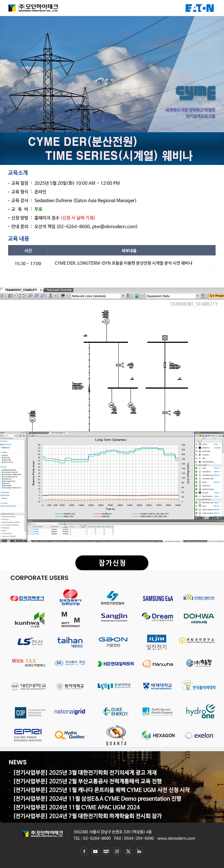Click the Modern Hightech logo in header
Screen dimensions: 224x868
click(x=33, y=8)
